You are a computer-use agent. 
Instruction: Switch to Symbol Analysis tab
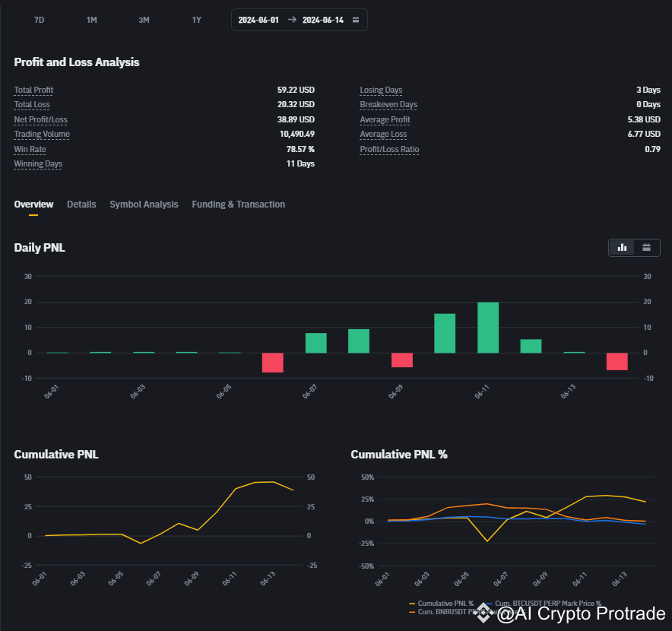pos(144,204)
